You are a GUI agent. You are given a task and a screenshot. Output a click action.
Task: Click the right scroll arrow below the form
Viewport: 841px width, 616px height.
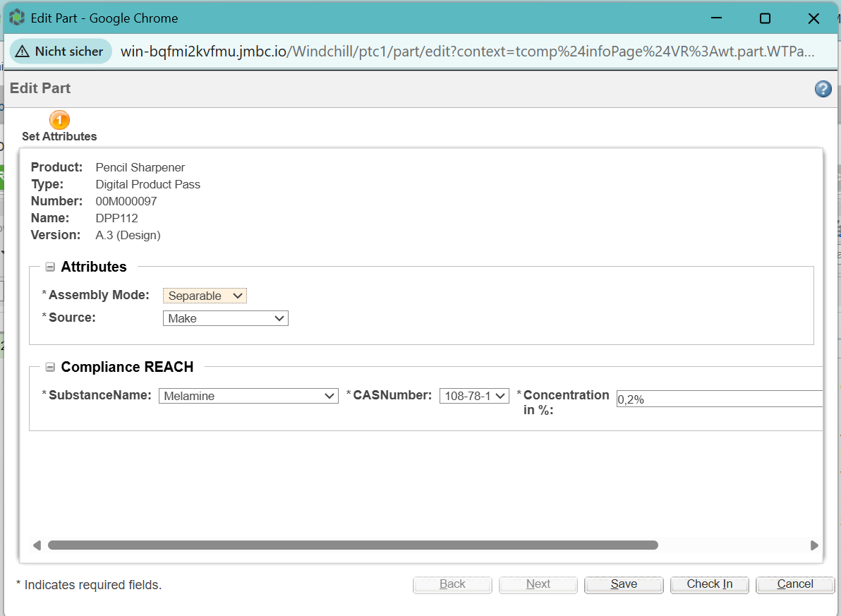(x=815, y=545)
